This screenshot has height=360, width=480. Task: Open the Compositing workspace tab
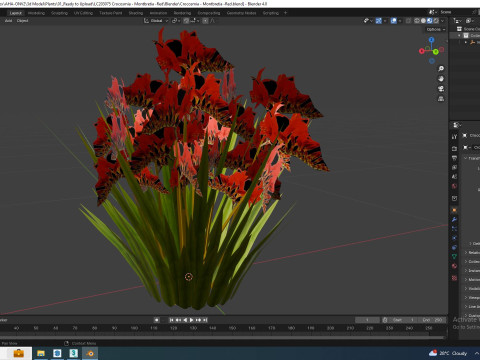pos(209,13)
